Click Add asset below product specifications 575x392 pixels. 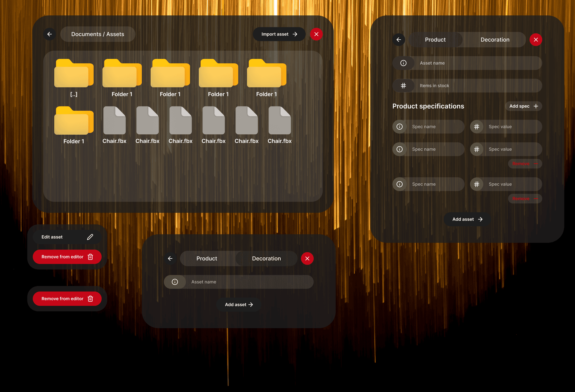pos(467,219)
